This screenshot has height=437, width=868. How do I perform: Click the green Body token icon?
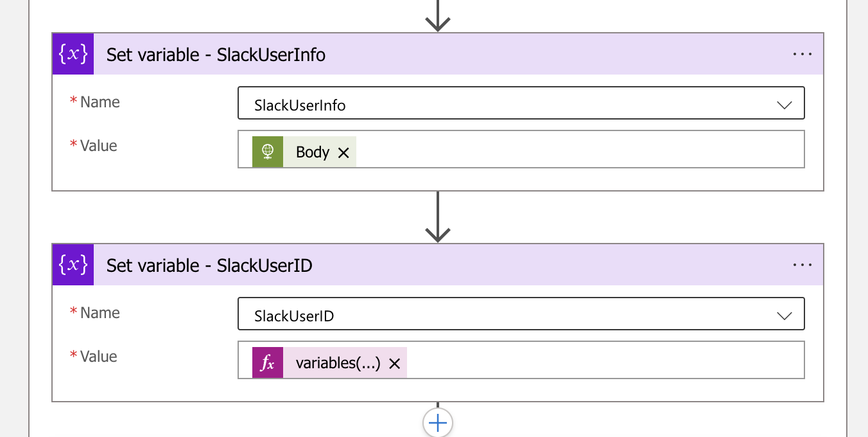click(268, 152)
